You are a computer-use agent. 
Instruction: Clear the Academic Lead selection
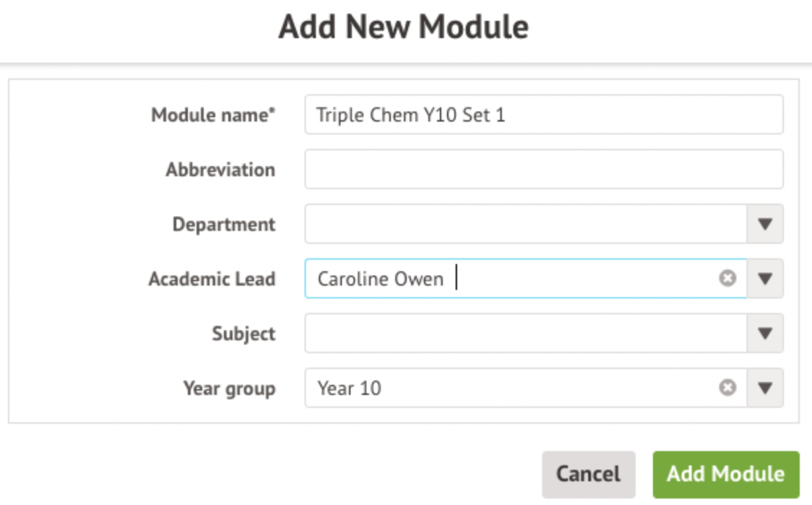[x=728, y=278]
